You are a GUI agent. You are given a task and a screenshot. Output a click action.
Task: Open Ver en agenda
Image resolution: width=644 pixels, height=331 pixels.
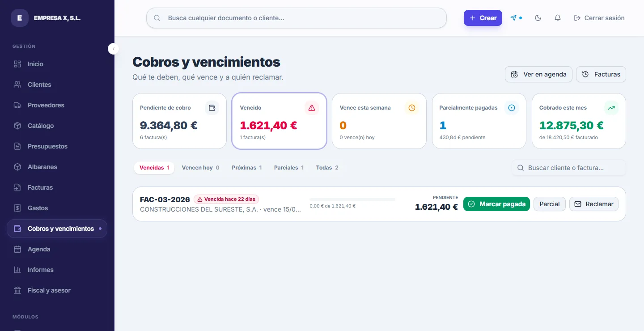coord(538,74)
